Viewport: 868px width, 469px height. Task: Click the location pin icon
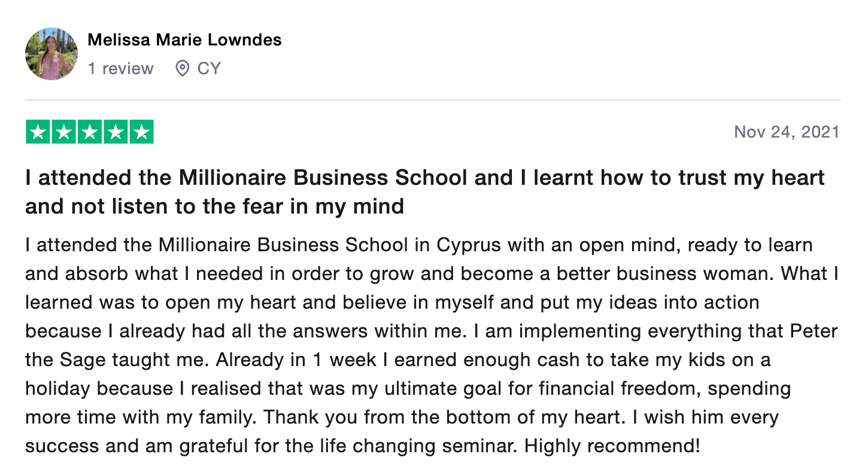click(x=182, y=69)
